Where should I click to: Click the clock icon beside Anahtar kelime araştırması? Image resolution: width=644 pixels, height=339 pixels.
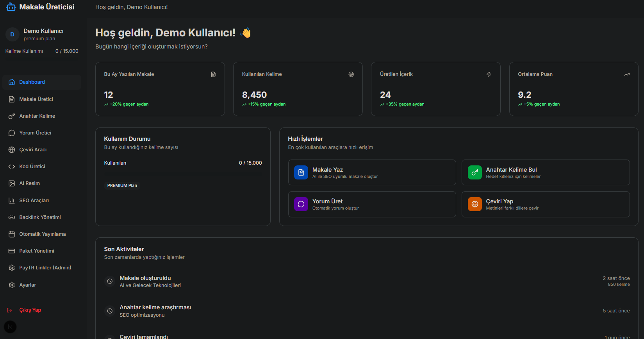click(110, 311)
